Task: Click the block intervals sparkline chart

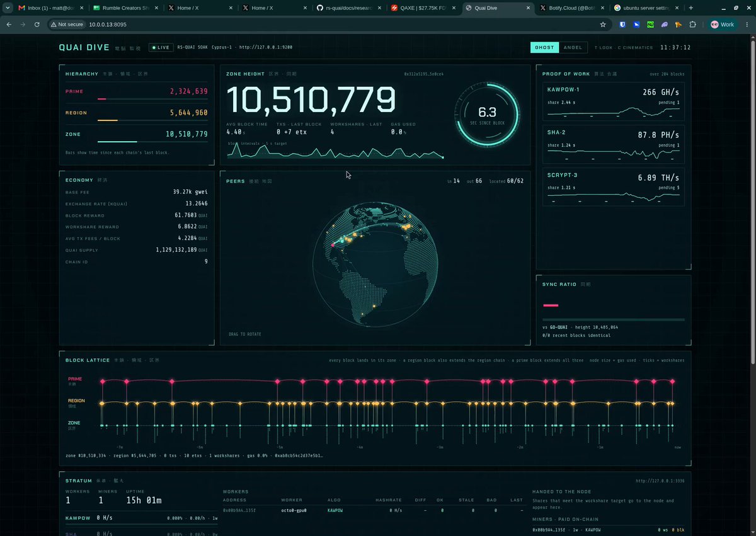Action: pos(335,151)
